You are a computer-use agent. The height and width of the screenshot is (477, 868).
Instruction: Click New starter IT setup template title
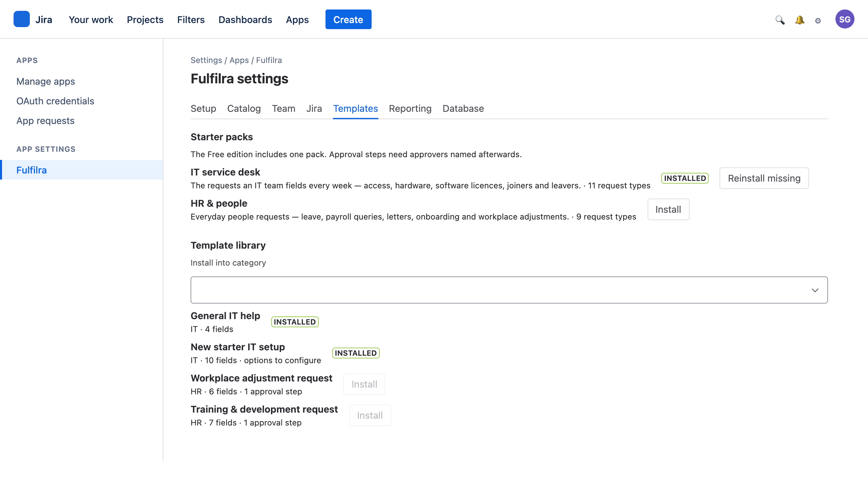click(238, 347)
